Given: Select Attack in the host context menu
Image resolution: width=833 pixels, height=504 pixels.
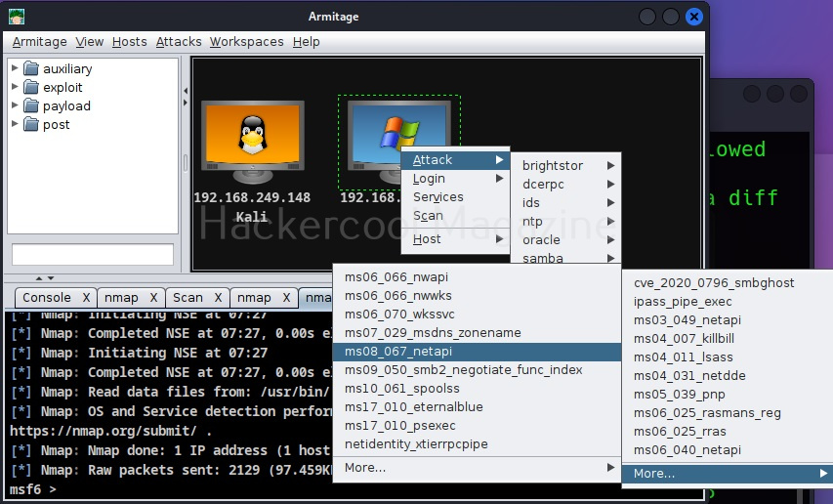Looking at the screenshot, I should [455, 160].
